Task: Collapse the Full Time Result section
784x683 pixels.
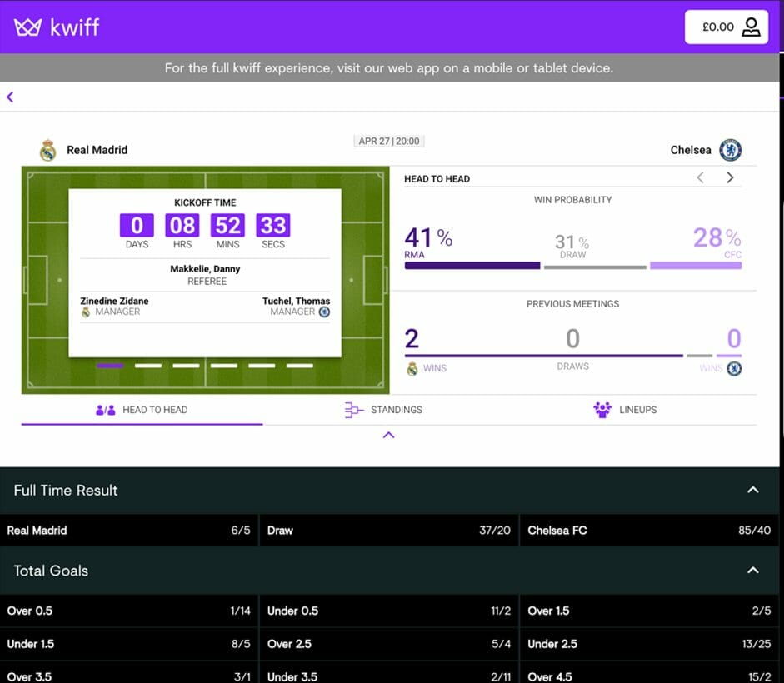Action: click(x=752, y=490)
